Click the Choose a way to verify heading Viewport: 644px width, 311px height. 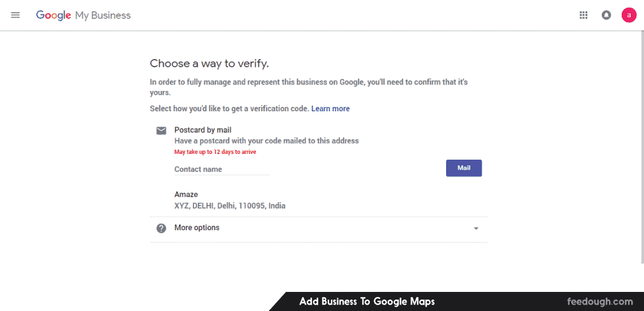point(209,64)
